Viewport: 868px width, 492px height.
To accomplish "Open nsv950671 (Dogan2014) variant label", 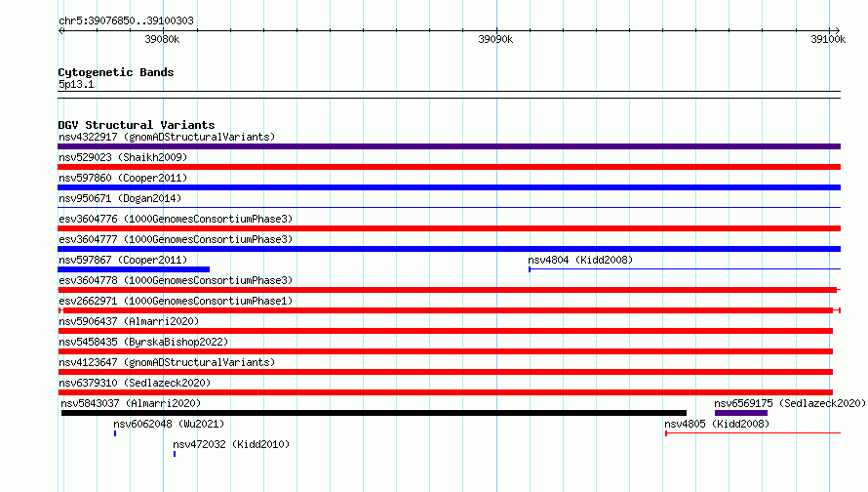I will tap(120, 198).
